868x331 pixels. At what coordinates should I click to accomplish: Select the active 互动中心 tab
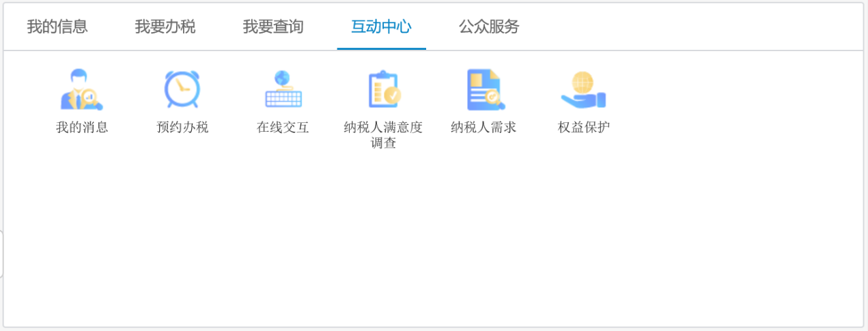pyautogui.click(x=381, y=27)
